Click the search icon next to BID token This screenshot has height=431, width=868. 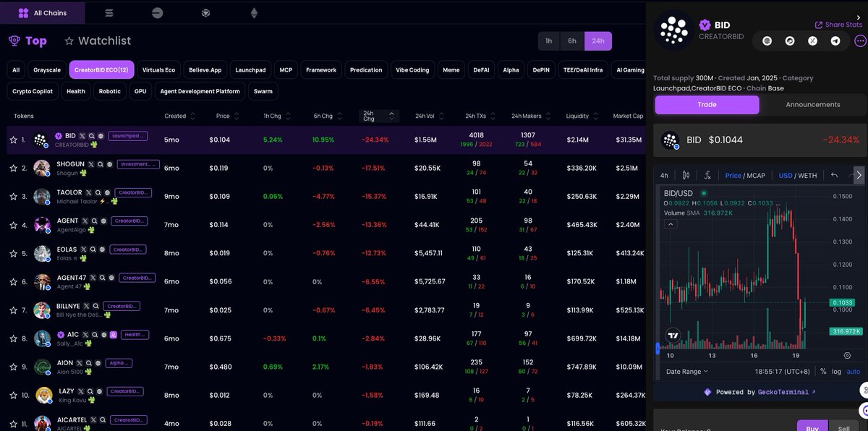coord(92,136)
